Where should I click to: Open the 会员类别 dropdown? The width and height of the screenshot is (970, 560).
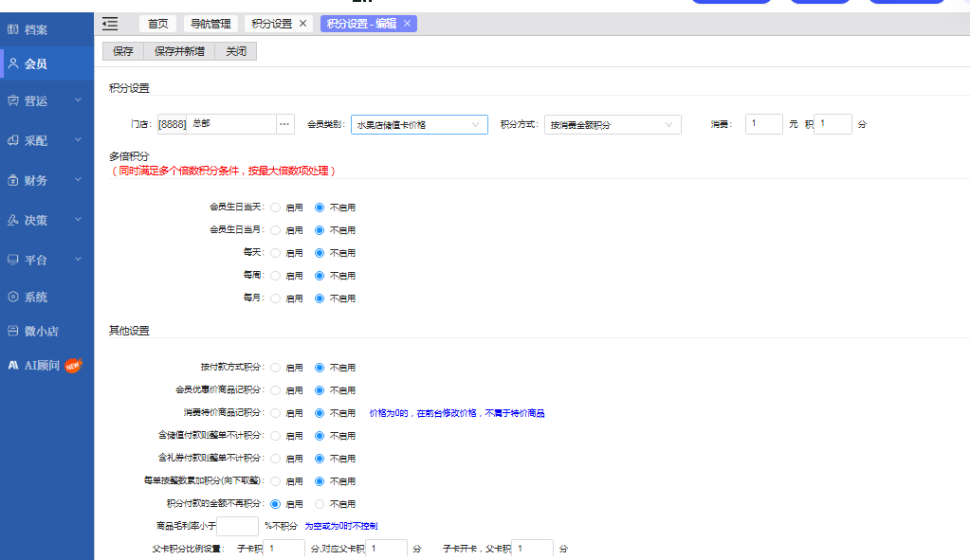click(419, 125)
